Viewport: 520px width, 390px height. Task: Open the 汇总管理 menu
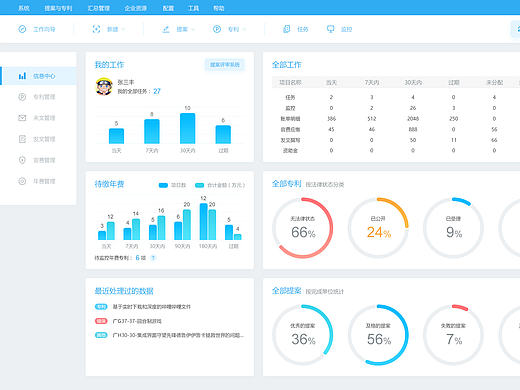(x=99, y=8)
